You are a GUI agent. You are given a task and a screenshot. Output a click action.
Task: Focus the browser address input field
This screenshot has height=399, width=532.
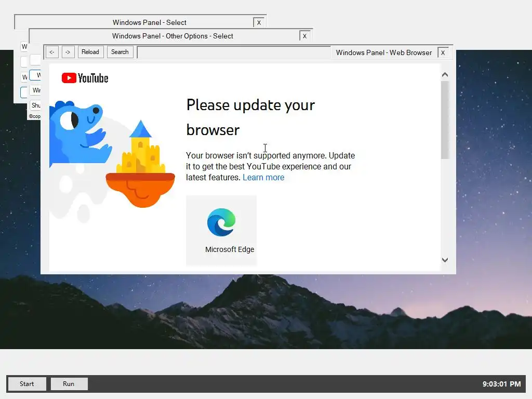click(234, 52)
